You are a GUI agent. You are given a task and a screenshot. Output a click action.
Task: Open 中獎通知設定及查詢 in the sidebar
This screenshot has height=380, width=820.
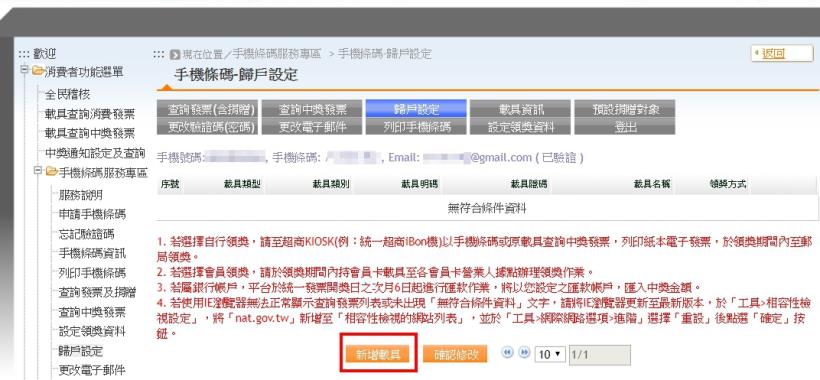(x=95, y=153)
